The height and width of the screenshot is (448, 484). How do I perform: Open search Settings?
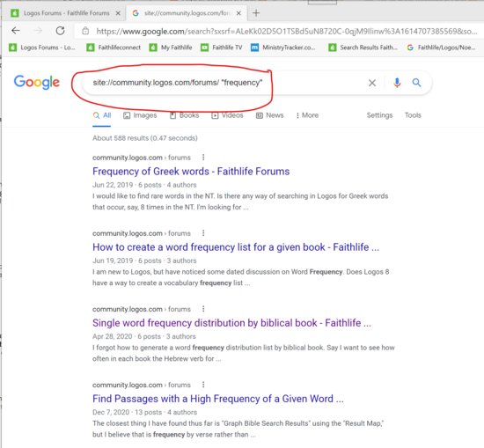[x=379, y=115]
